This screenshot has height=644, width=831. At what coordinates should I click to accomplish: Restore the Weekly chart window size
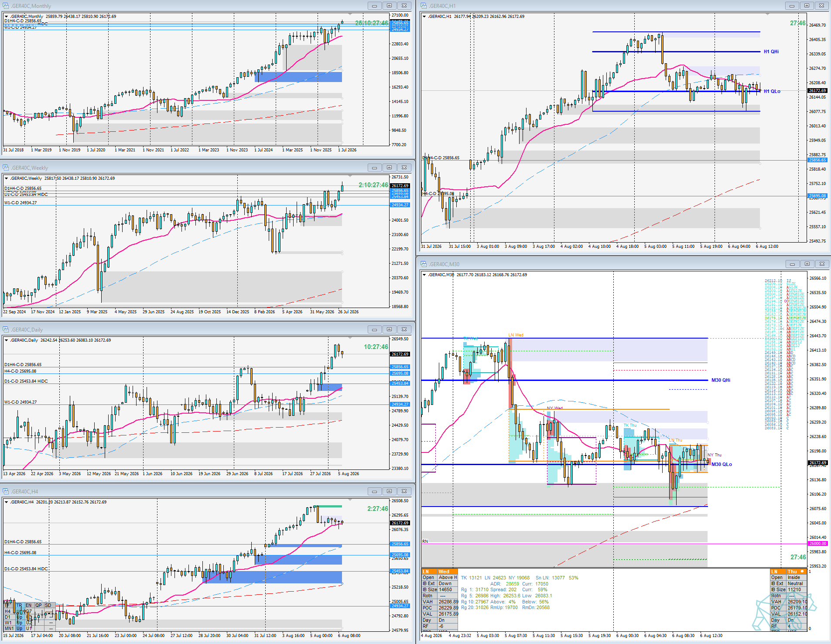pyautogui.click(x=389, y=168)
